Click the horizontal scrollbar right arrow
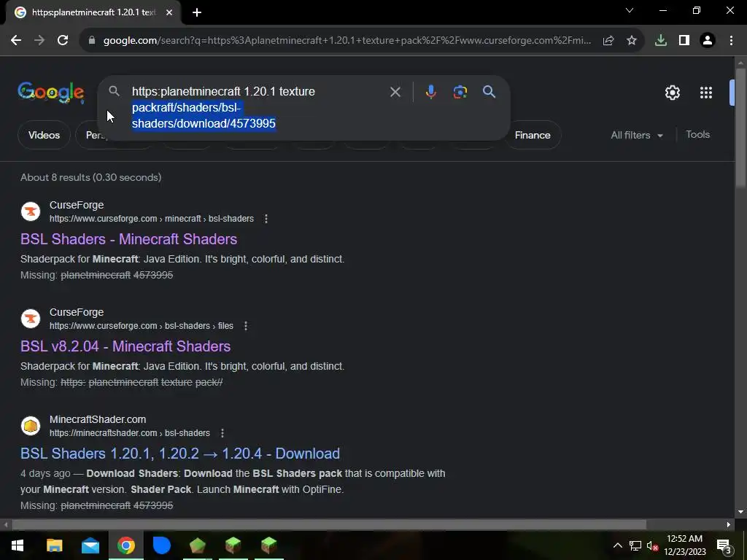Viewport: 747px width, 560px height. tap(729, 525)
